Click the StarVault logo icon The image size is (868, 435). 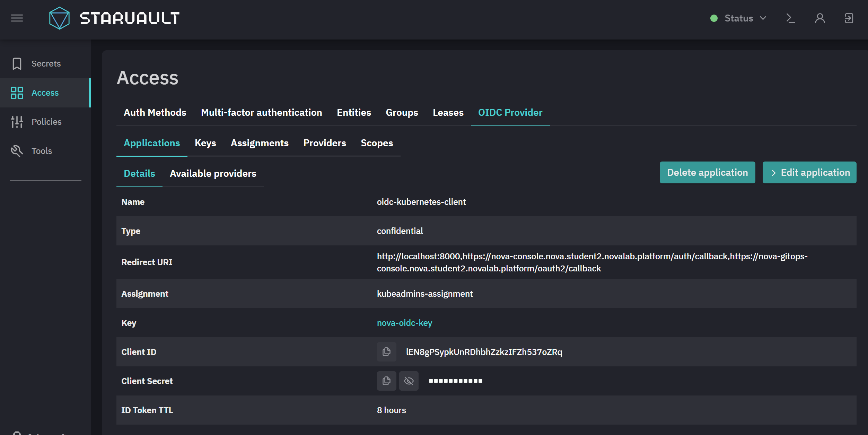(x=60, y=18)
